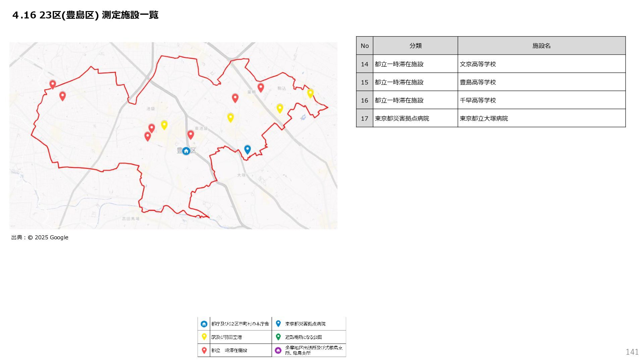The height and width of the screenshot is (362, 644).
Task: Click the yellow station pin near 池袋
Action: 164,125
